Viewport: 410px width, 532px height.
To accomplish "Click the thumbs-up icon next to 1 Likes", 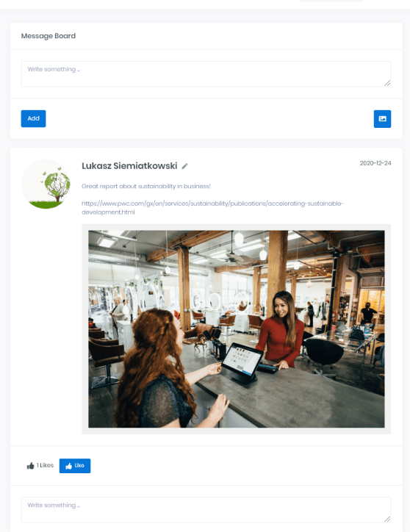I will (x=31, y=466).
